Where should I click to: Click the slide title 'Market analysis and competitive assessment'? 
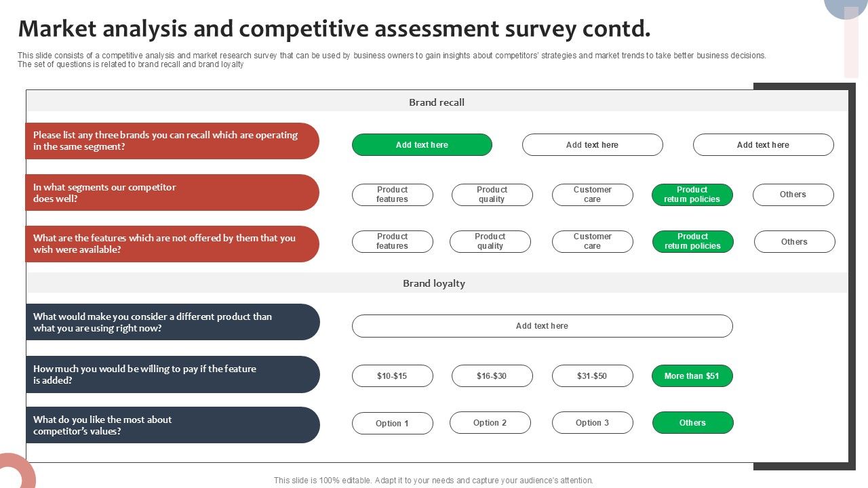point(334,29)
